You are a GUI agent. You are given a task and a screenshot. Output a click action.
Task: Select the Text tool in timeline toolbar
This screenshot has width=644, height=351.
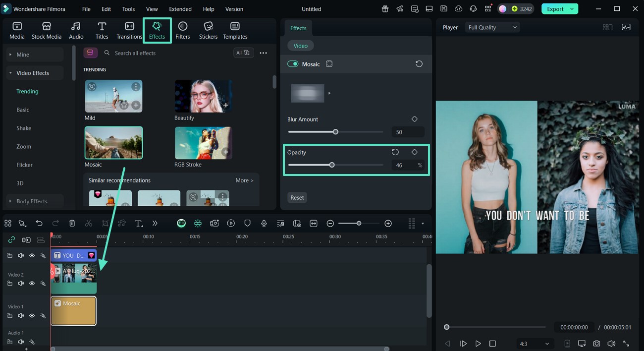click(139, 224)
